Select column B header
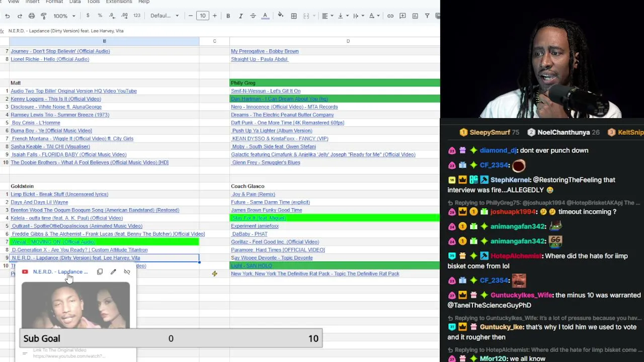The image size is (644, 362). 104,41
